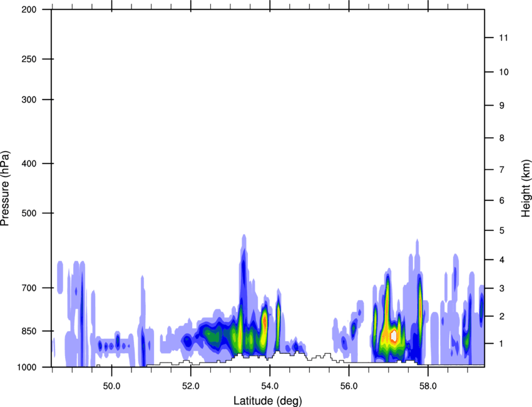Click latitude tick label 58.0

[x=428, y=386]
